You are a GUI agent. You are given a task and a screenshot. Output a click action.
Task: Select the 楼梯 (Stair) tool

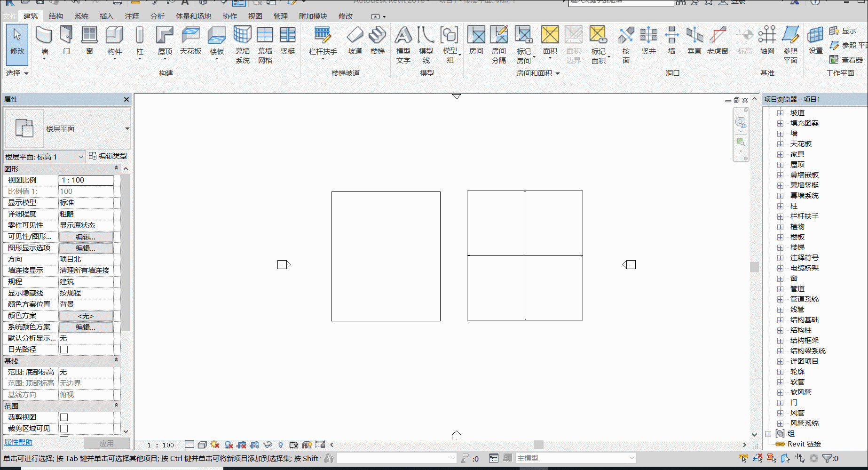tap(378, 40)
